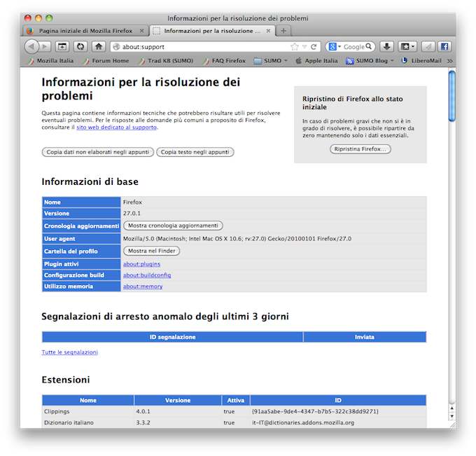
Task: Click the Google search magnifier icon
Action: tap(369, 46)
